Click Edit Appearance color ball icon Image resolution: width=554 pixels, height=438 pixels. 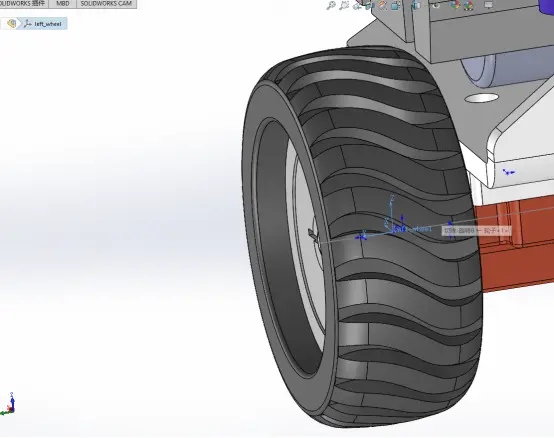tap(456, 5)
